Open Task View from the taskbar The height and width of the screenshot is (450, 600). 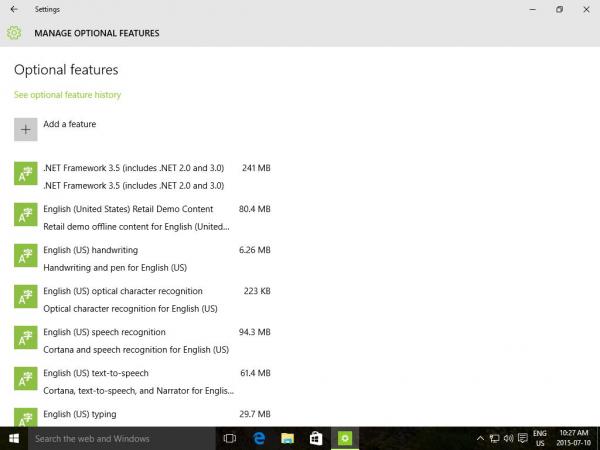[229, 438]
